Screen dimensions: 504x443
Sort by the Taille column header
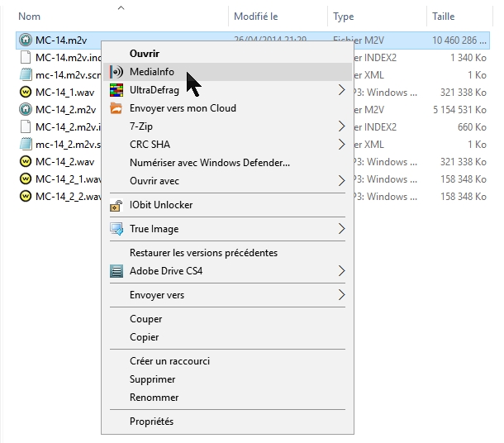pos(442,17)
